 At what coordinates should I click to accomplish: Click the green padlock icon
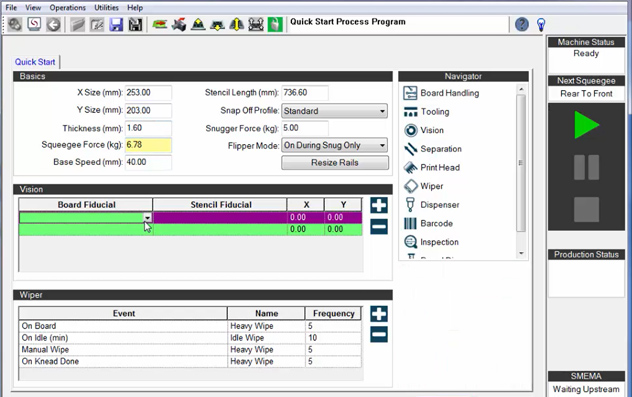click(275, 25)
